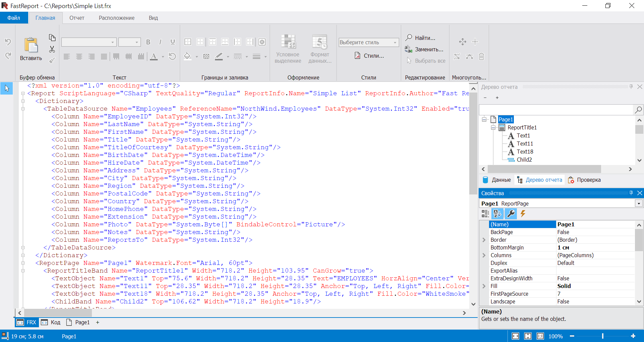Click the Найти... button
Viewport: 644px width, 342px height.
[x=421, y=38]
